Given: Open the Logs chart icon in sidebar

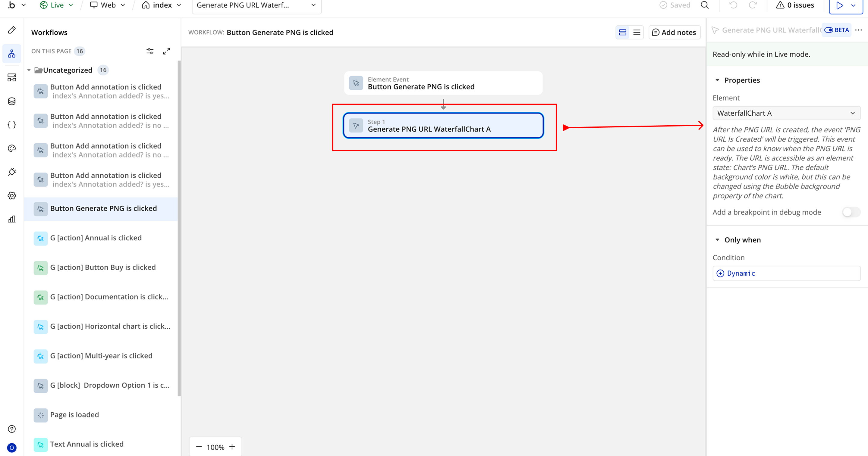Looking at the screenshot, I should [12, 219].
